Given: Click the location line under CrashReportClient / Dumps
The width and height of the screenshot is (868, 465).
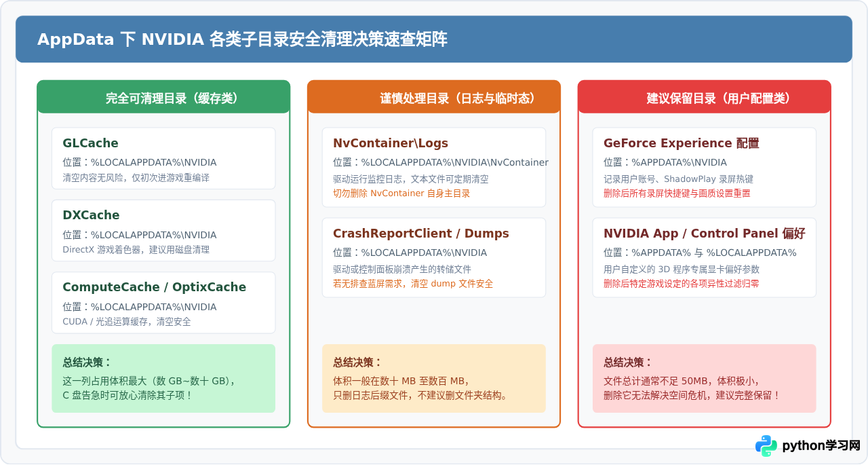Looking at the screenshot, I should pyautogui.click(x=410, y=253).
